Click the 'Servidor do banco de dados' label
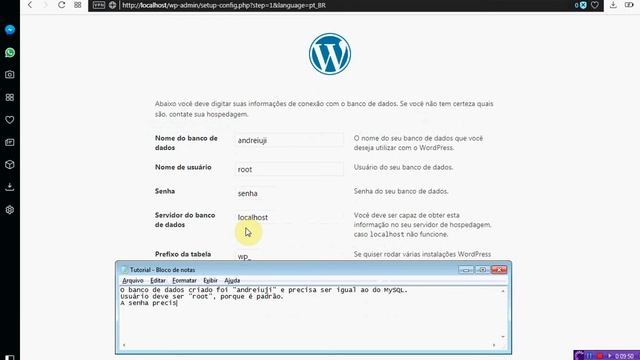Viewport: 640px width, 360px height. (x=185, y=220)
